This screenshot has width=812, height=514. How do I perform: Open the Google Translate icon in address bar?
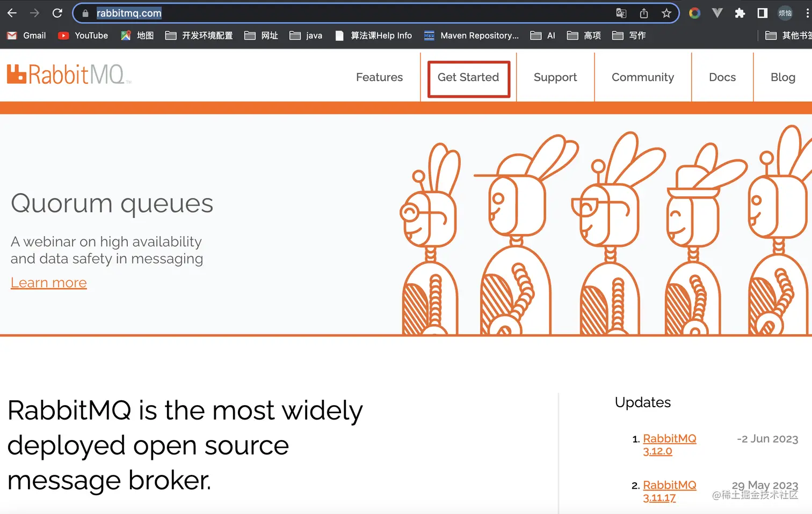pyautogui.click(x=621, y=13)
